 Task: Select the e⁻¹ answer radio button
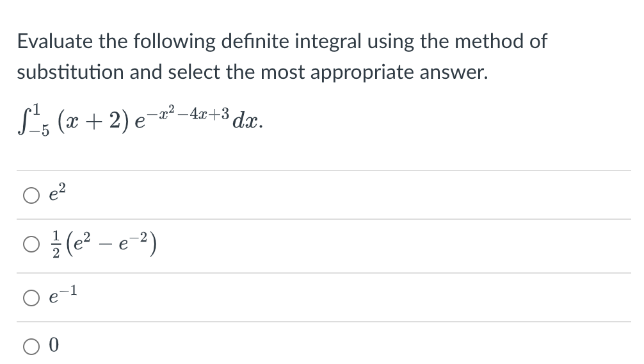click(31, 298)
